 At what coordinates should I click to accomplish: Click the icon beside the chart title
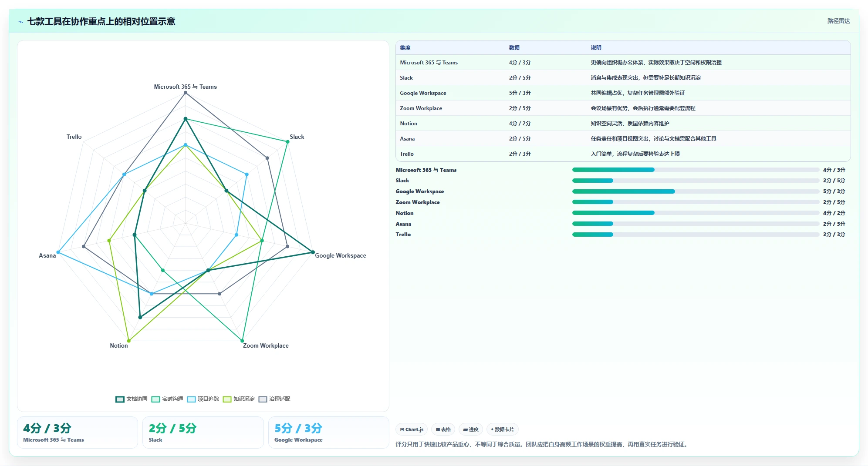tap(20, 22)
